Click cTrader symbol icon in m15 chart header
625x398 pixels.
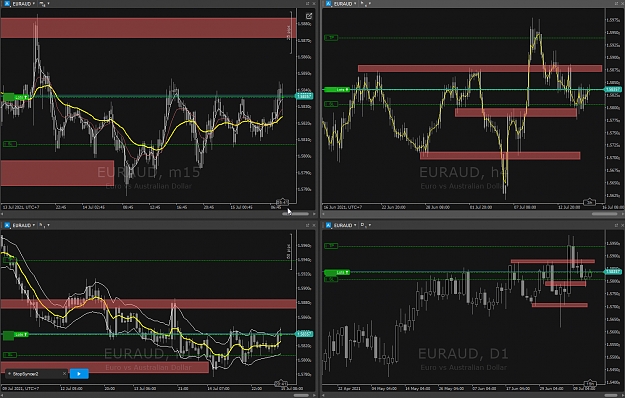(7, 4)
